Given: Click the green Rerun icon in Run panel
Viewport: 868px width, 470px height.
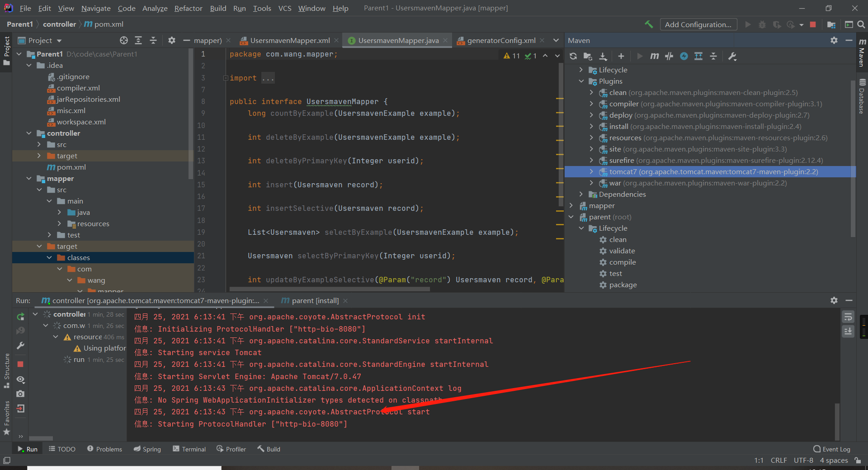Looking at the screenshot, I should 20,317.
